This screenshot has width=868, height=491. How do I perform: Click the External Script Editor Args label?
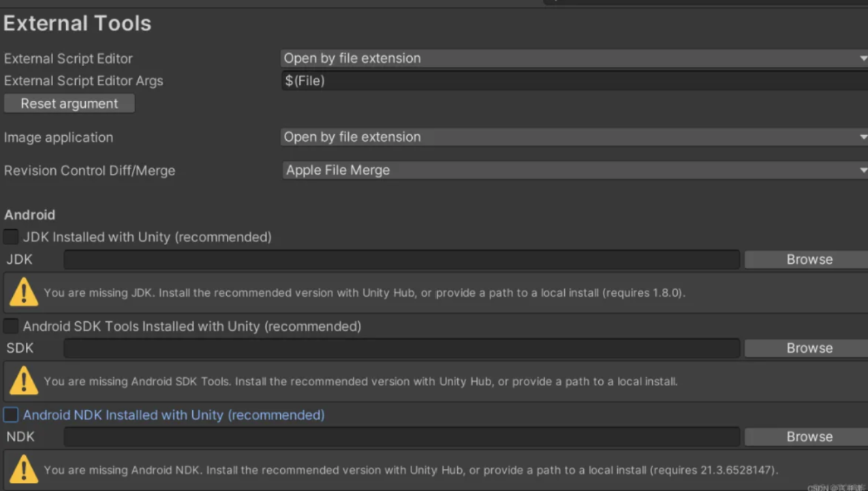point(83,81)
